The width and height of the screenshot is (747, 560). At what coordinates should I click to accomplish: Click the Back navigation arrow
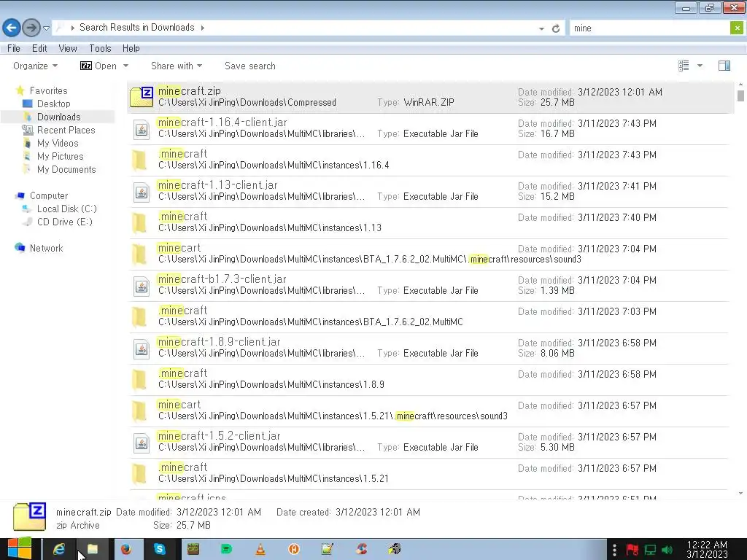pos(12,28)
